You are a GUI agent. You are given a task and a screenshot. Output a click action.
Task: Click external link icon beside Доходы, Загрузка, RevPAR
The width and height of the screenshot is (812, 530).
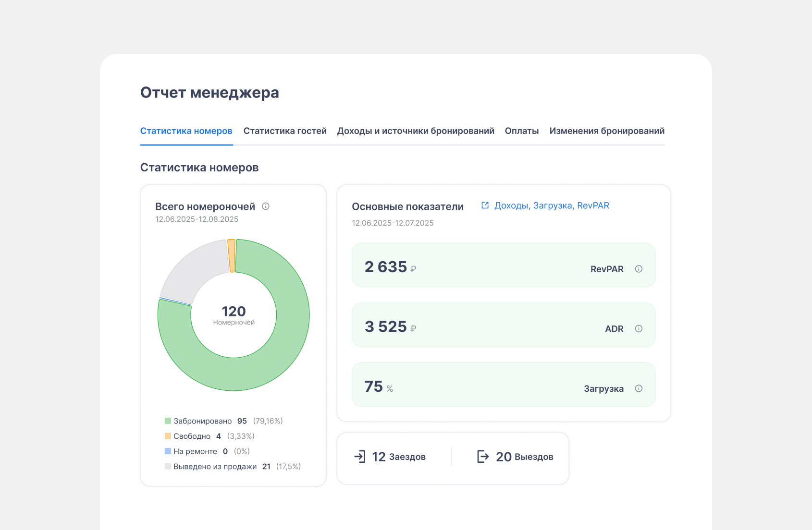485,205
